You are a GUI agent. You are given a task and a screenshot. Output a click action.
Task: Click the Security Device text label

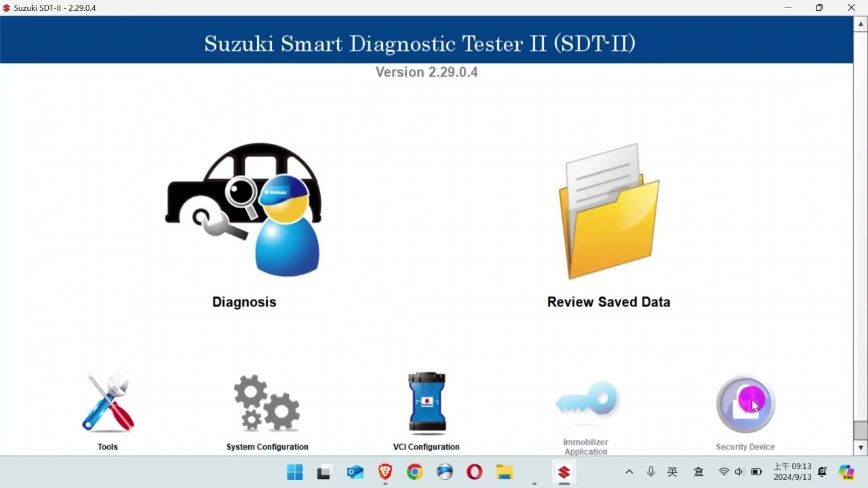[x=745, y=447]
